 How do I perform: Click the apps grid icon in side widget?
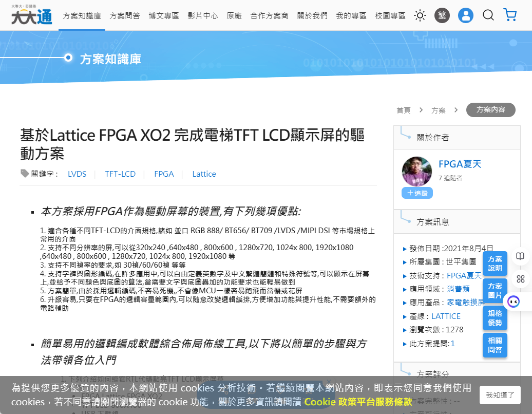(x=521, y=279)
